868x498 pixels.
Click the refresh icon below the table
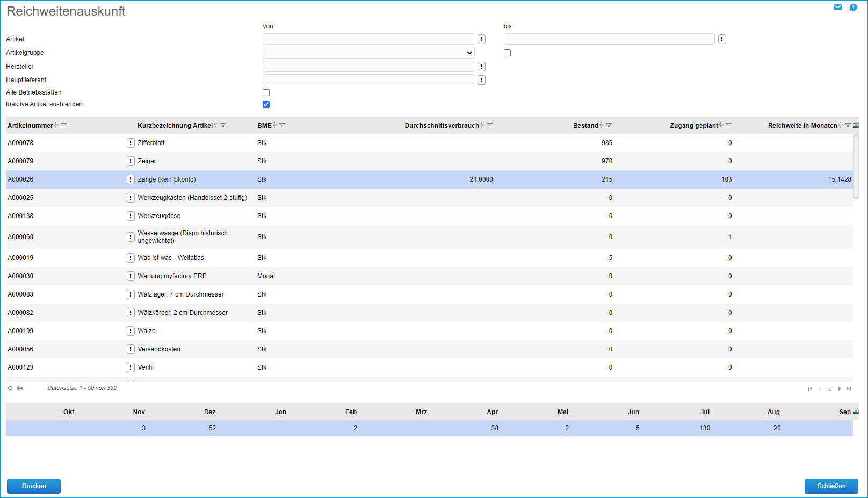(x=10, y=388)
